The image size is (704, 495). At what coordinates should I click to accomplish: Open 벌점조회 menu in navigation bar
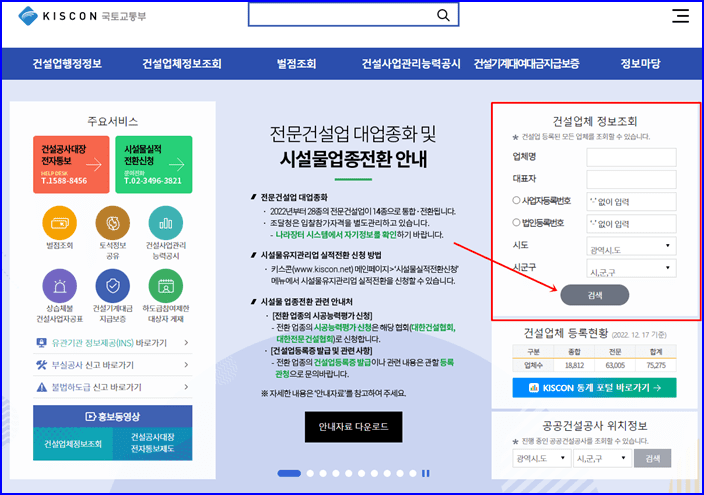(296, 64)
